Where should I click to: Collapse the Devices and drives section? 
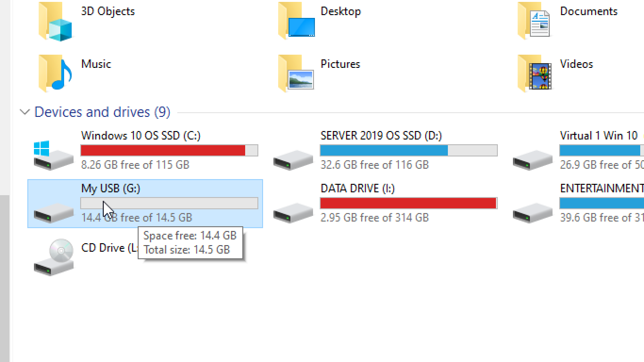coord(25,112)
